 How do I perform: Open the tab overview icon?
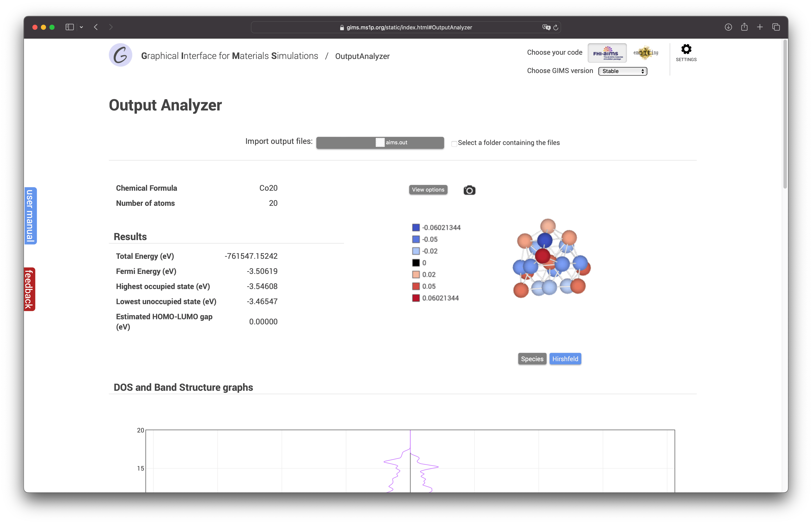776,27
